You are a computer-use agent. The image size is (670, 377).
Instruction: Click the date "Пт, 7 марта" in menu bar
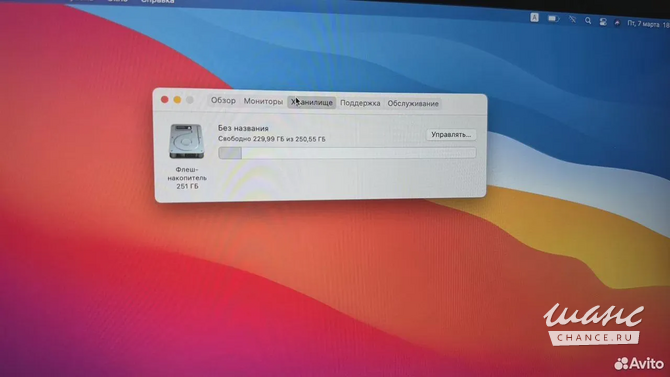[643, 24]
